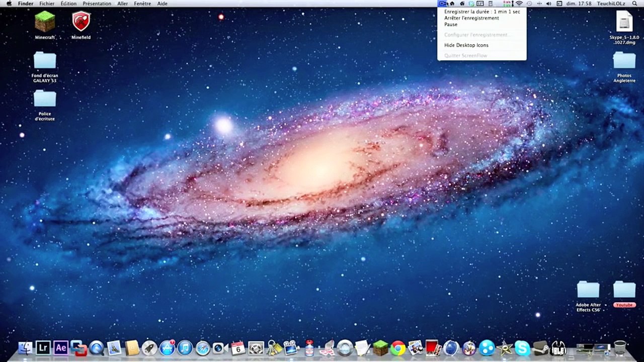This screenshot has width=644, height=362.
Task: Open the Adobe After Effects CS6 folder
Action: click(x=588, y=290)
